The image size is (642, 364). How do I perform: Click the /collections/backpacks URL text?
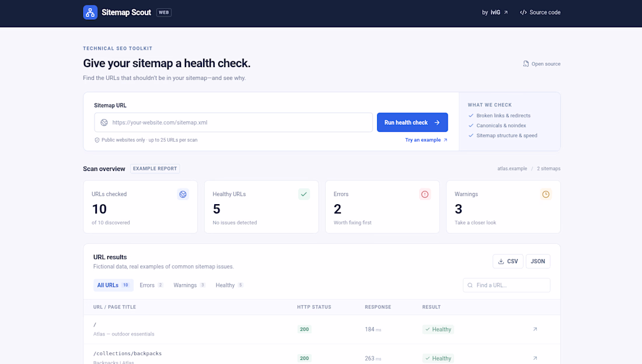coord(127,353)
